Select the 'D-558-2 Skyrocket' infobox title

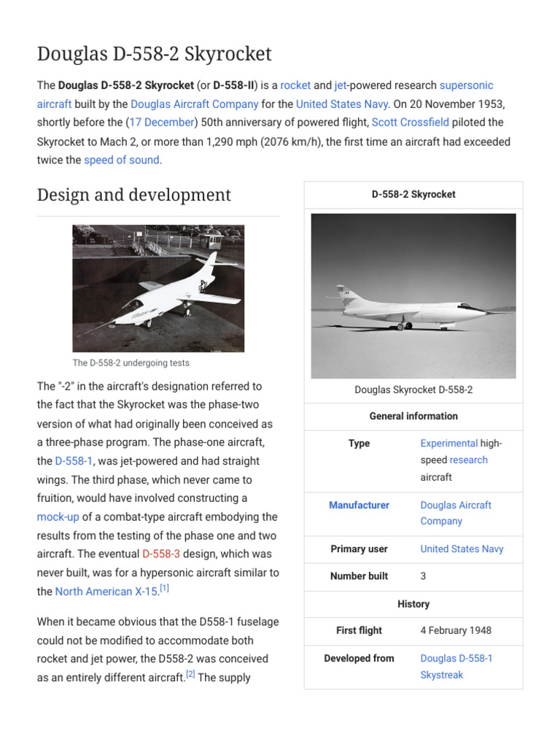tap(413, 194)
